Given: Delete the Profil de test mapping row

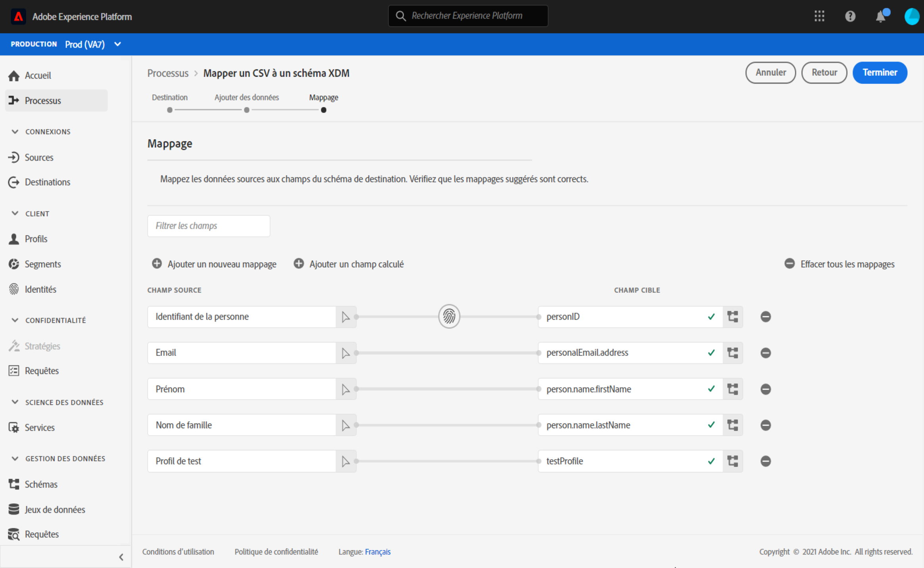Looking at the screenshot, I should pyautogui.click(x=765, y=461).
